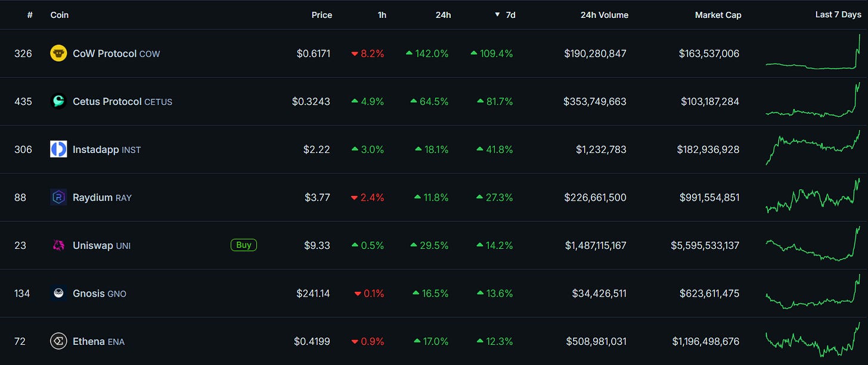Open Instadapp 7-day sparkline chart
This screenshot has width=868, height=365.
[813, 148]
